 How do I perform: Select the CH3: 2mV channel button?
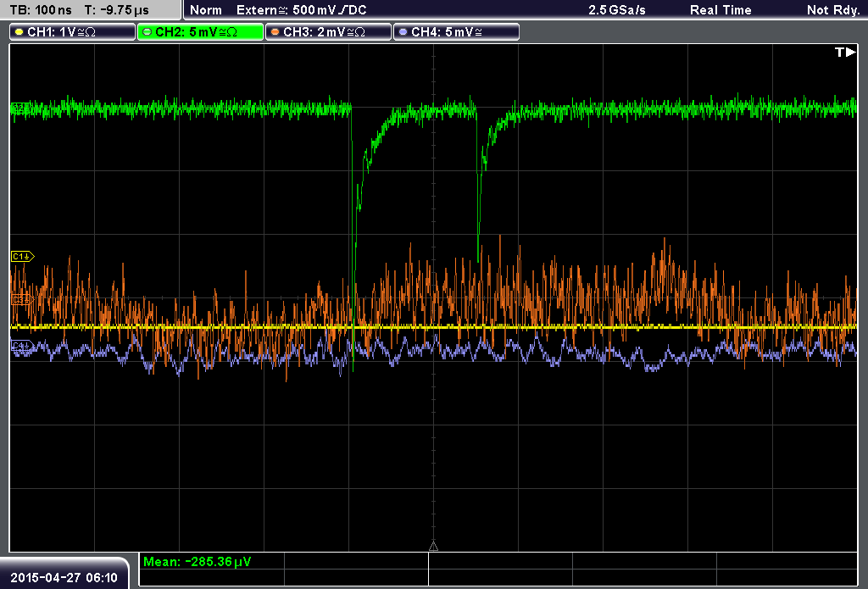(329, 32)
